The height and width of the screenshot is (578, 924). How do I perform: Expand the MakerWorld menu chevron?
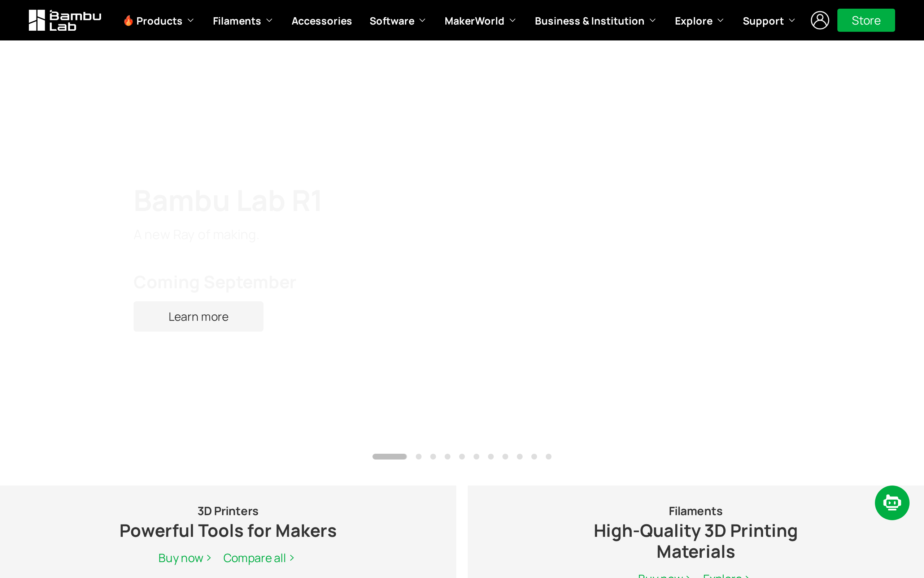513,21
